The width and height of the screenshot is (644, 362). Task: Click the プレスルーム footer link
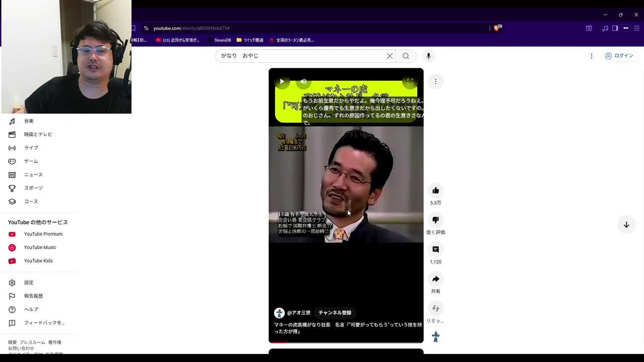click(x=32, y=342)
